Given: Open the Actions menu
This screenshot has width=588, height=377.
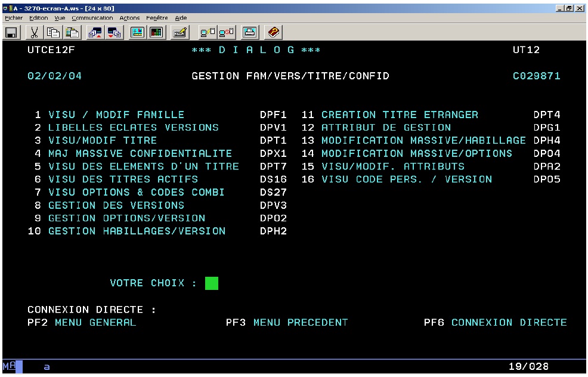Looking at the screenshot, I should click(129, 18).
